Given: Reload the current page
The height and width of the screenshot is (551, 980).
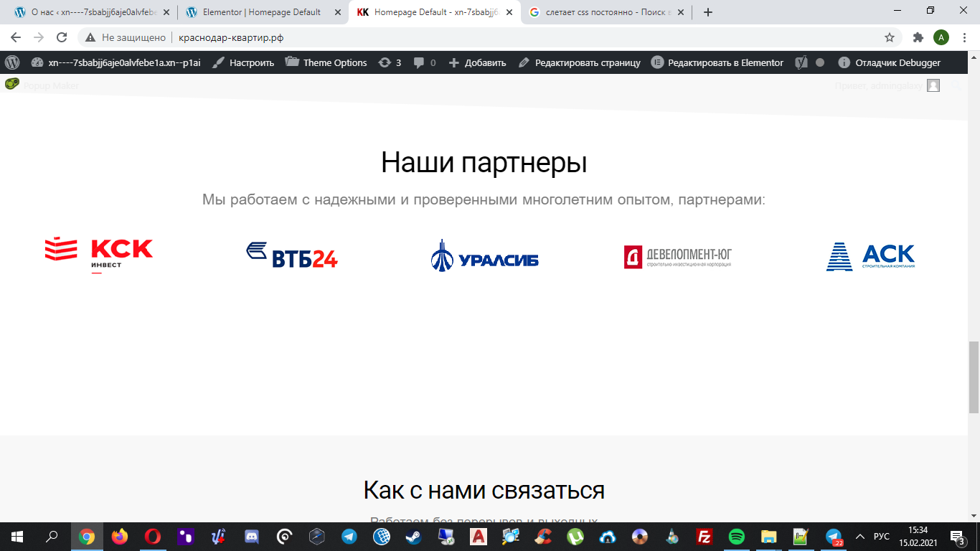Looking at the screenshot, I should (x=62, y=37).
